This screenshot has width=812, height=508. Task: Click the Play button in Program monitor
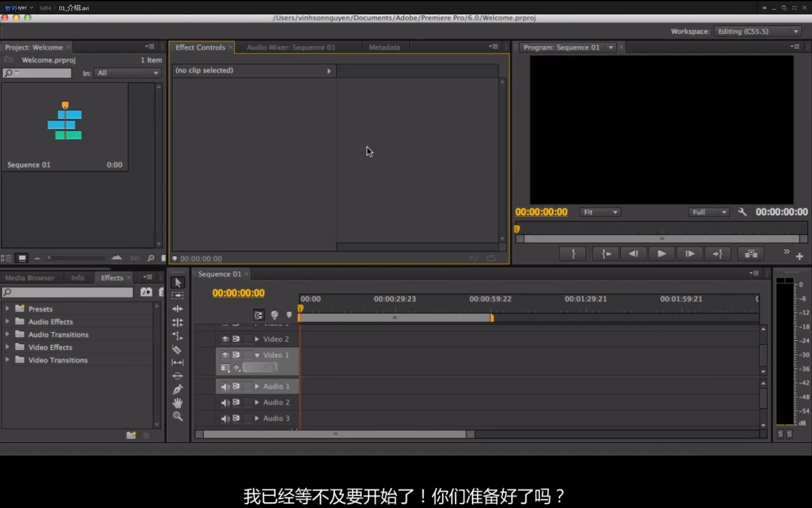661,254
